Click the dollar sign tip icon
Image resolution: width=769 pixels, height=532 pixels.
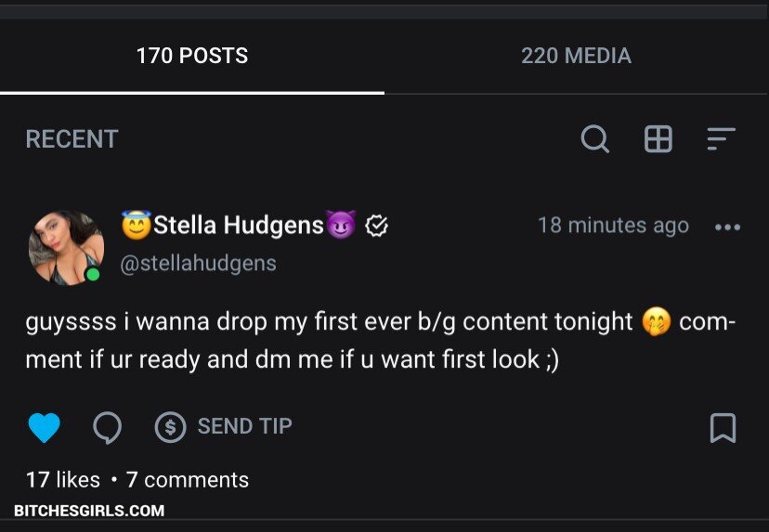(x=169, y=427)
